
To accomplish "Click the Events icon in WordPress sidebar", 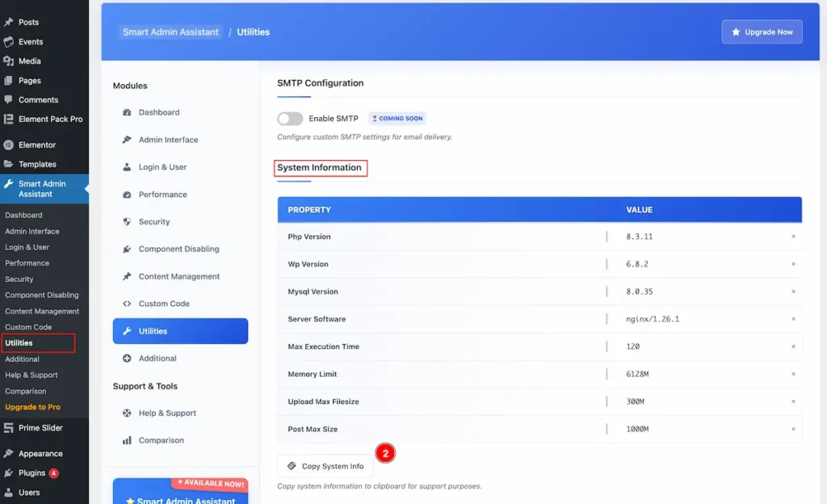I will [x=8, y=42].
